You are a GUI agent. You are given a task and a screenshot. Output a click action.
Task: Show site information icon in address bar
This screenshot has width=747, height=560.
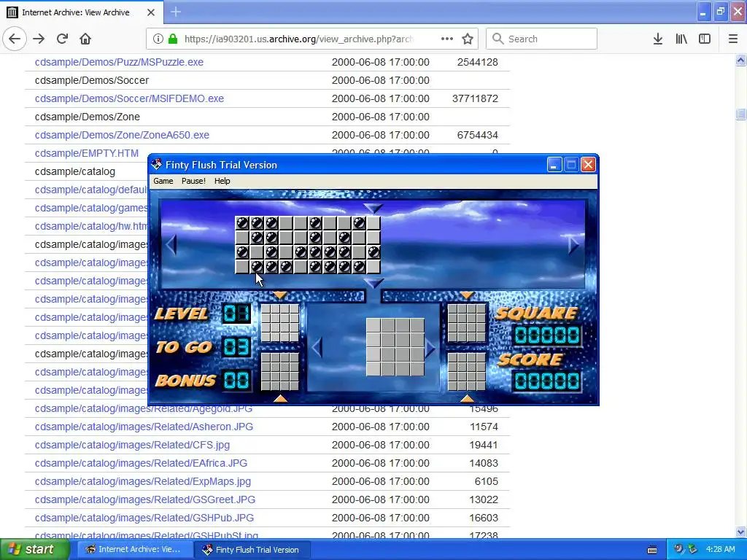pos(158,39)
